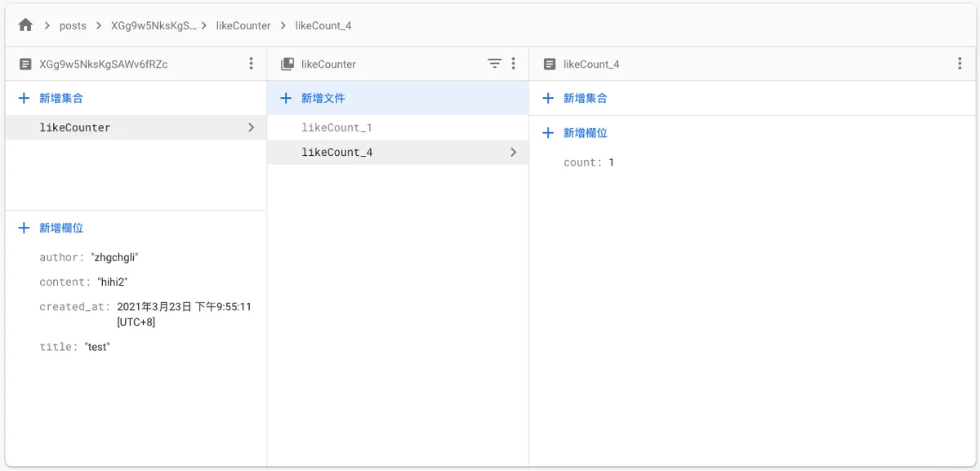Open three-dot menu for likeCounter collection

point(513,64)
